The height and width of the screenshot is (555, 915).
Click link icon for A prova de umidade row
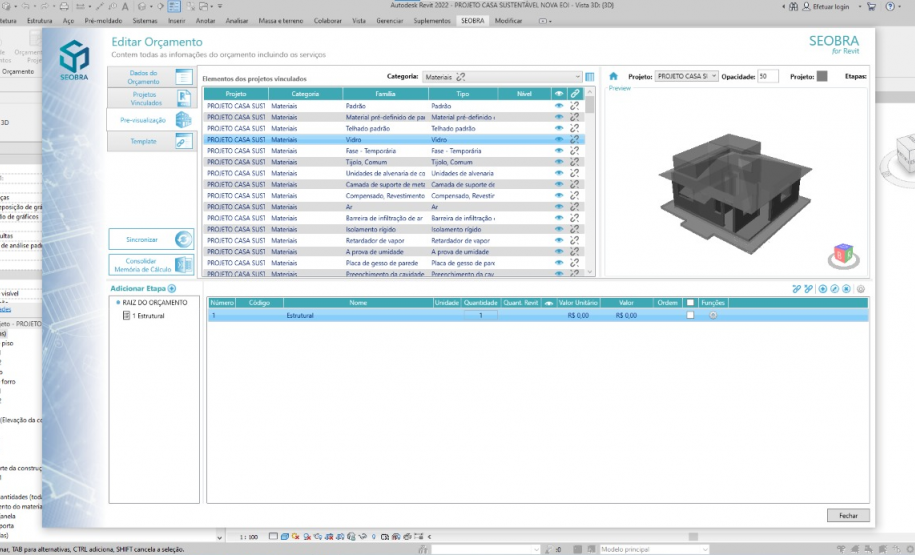click(x=575, y=252)
